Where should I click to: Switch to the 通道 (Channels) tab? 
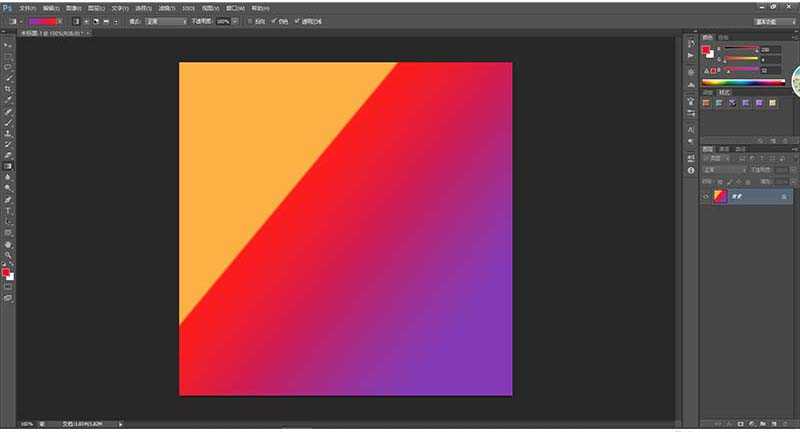tap(725, 149)
